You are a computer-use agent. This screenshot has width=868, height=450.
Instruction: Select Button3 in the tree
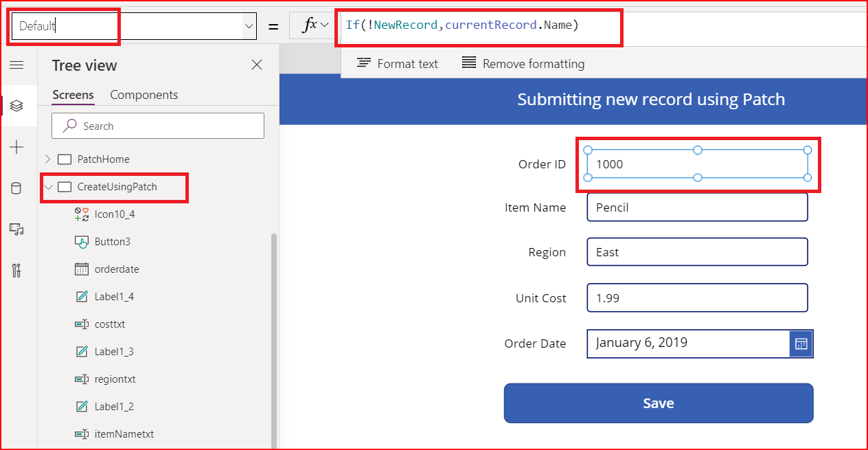click(x=113, y=242)
